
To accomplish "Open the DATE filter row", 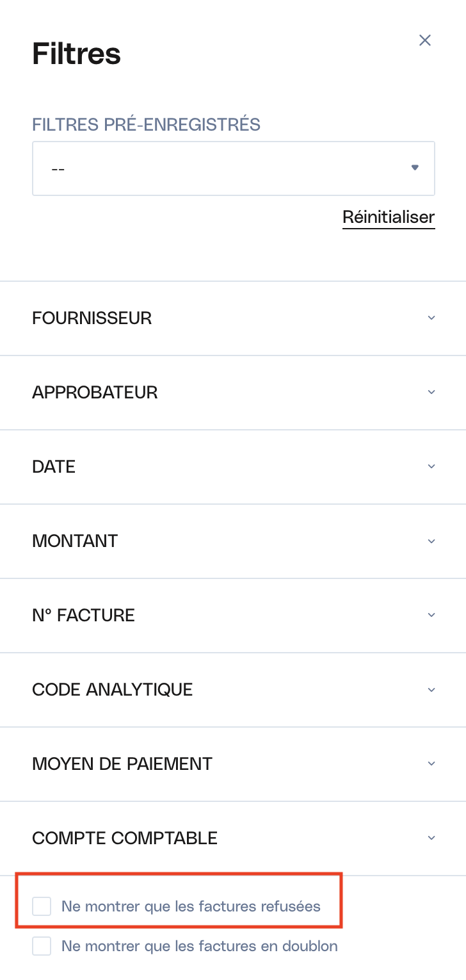I will [233, 467].
